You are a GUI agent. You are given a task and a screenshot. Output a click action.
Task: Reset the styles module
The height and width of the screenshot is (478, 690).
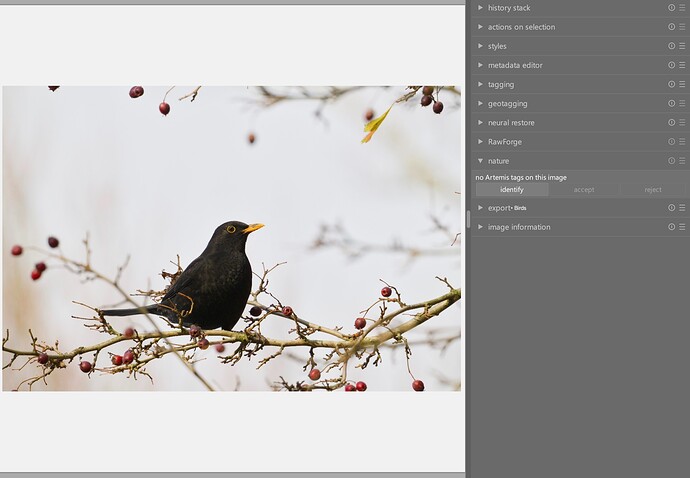[672, 46]
